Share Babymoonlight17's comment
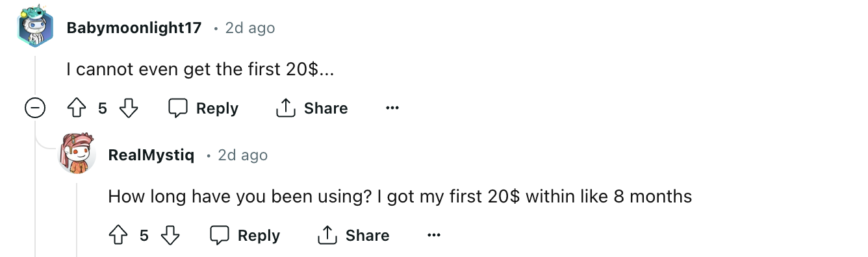Viewport: 868px width, 257px height. click(x=312, y=108)
